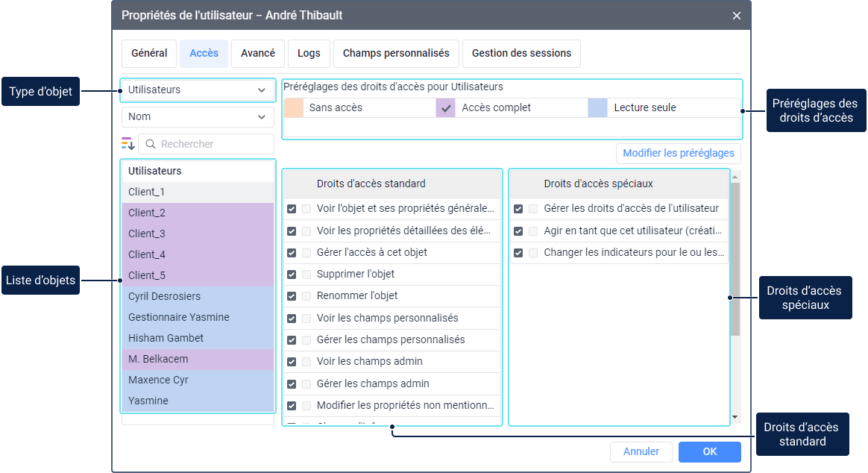Open the Gestion des sessions tab
This screenshot has height=473, width=868.
pos(521,54)
